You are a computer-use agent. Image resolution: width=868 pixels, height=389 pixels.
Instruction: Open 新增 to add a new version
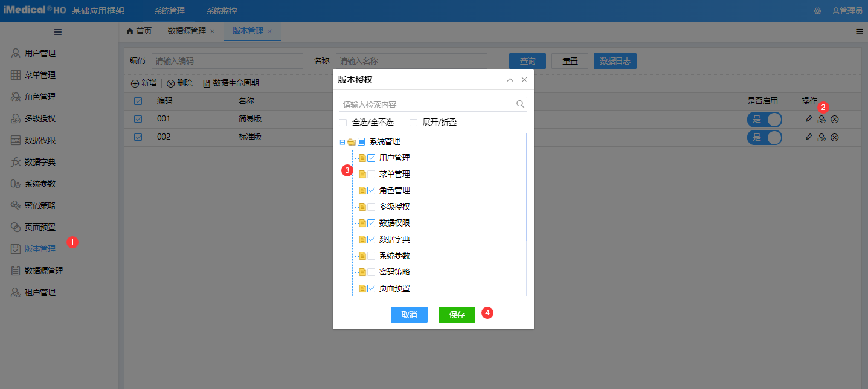tap(144, 83)
